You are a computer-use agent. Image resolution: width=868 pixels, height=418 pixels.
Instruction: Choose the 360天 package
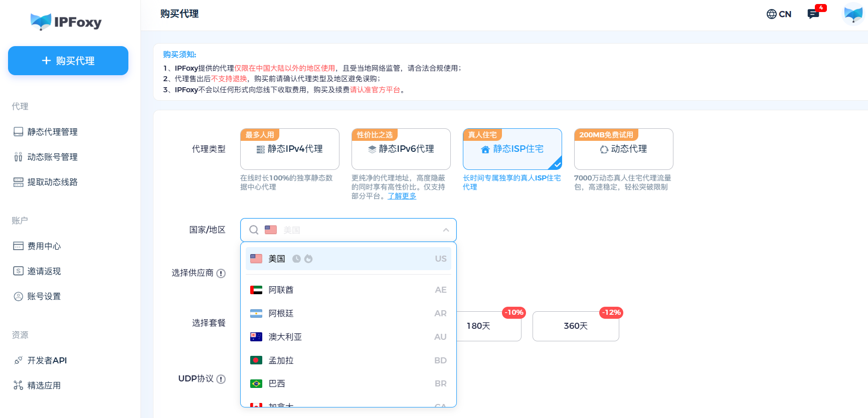pos(576,326)
